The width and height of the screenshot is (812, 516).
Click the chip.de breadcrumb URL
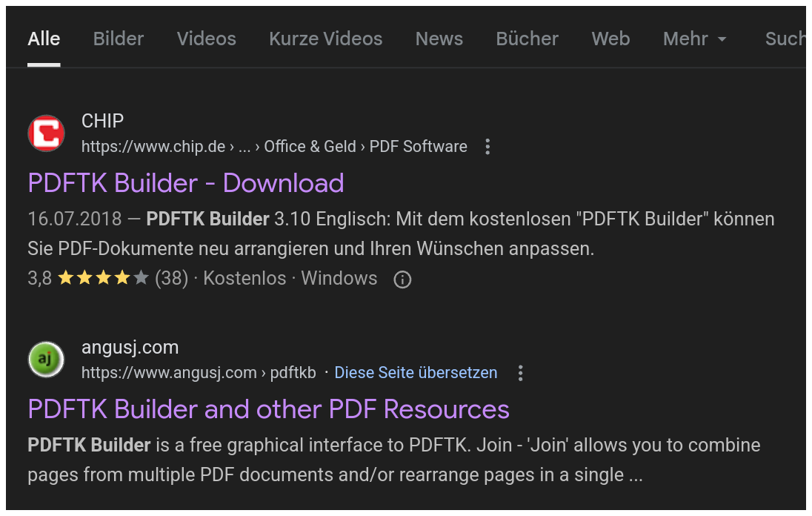tap(274, 147)
